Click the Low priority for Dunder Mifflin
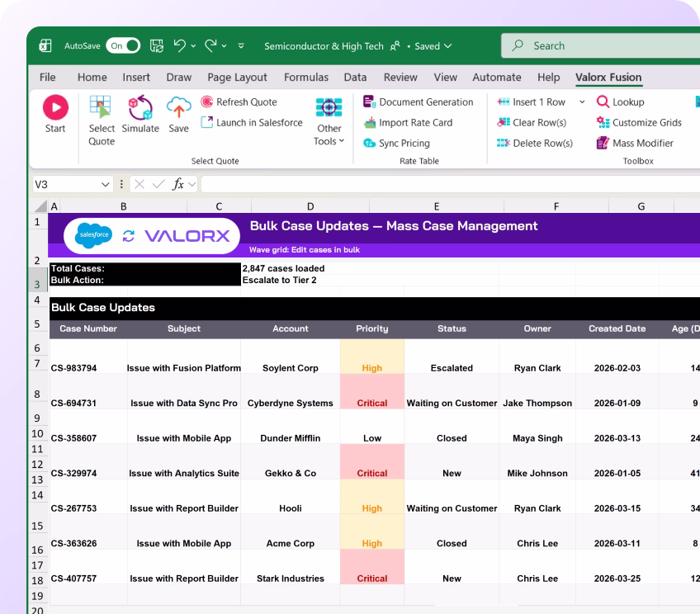The image size is (700, 614). coord(371,427)
